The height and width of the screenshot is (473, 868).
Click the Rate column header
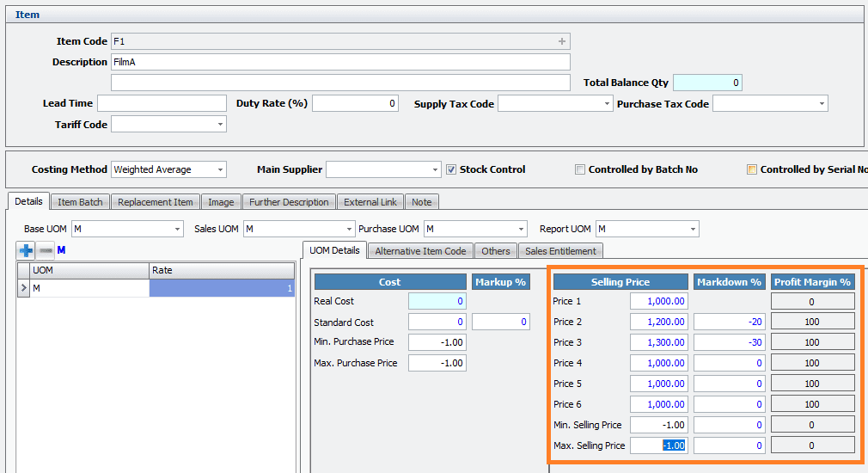[x=222, y=270]
